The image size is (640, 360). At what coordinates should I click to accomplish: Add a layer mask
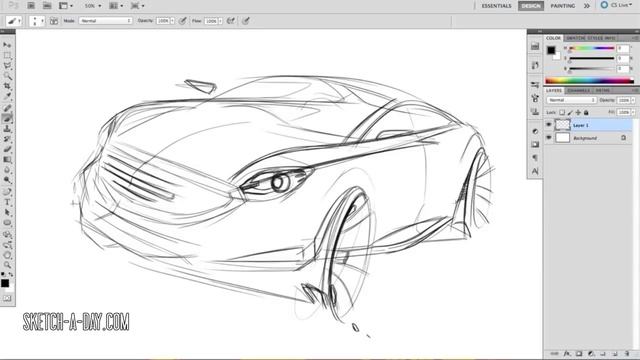tap(579, 354)
